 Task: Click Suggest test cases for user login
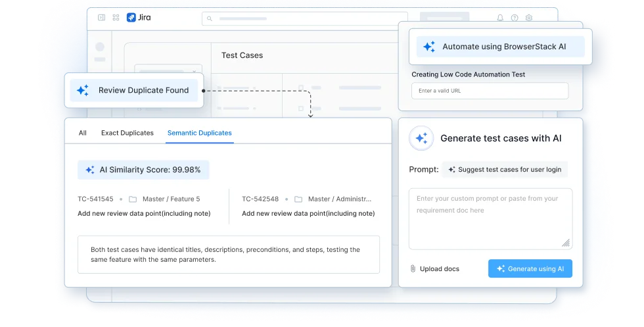[505, 170]
